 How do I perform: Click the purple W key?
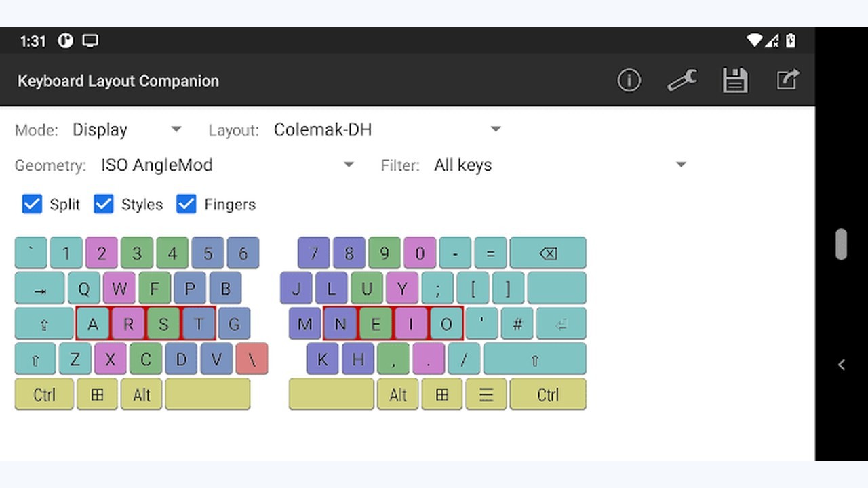119,289
